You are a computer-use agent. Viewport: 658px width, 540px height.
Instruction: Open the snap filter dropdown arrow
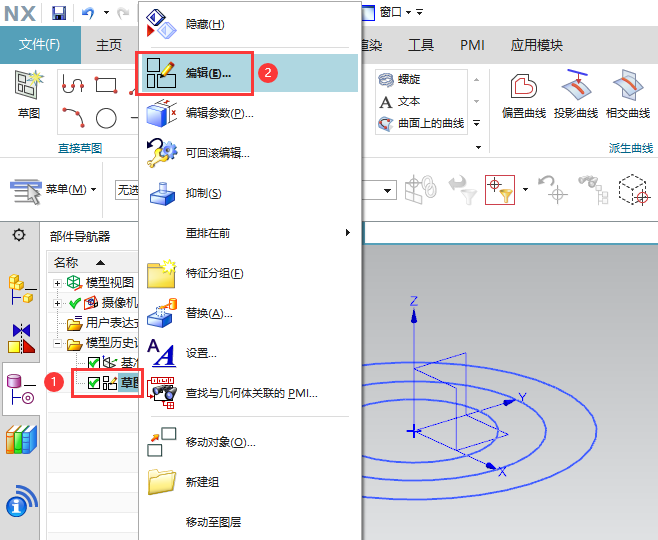[x=525, y=190]
